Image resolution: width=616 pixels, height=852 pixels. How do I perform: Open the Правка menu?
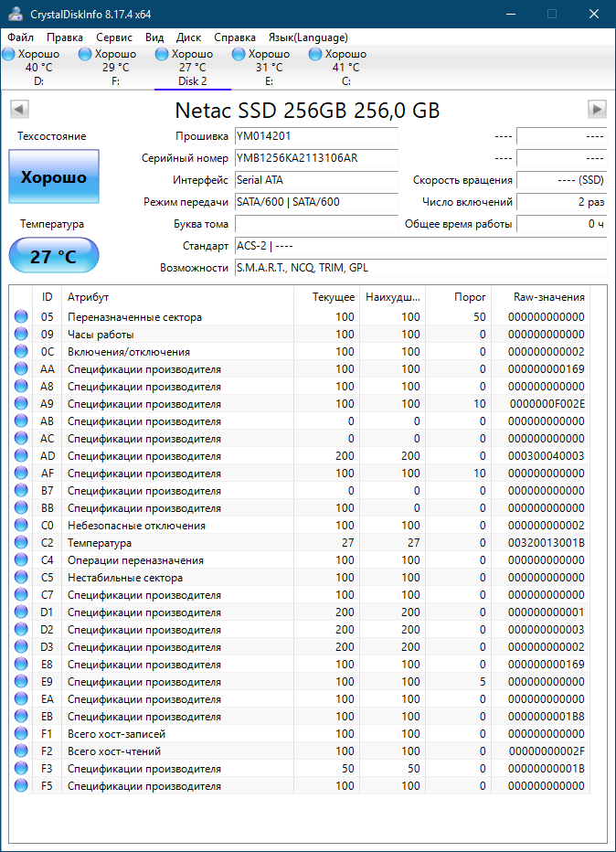65,37
